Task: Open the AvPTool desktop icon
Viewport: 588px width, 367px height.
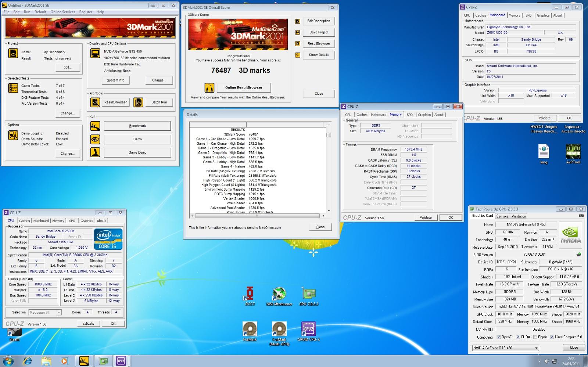Action: point(573,154)
